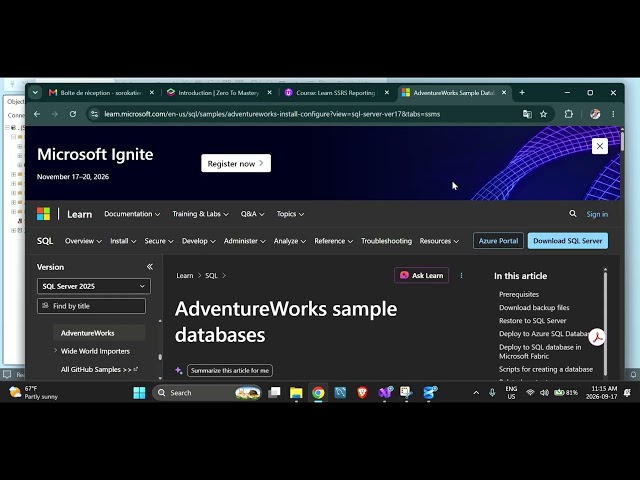Show hidden system tray icons
Screen dimensions: 640x480
(x=476, y=393)
